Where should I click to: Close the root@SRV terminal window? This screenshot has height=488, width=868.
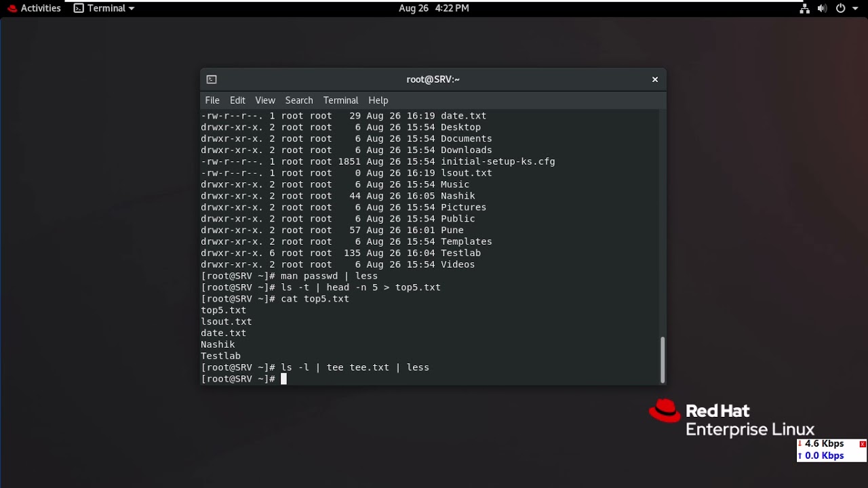coord(655,79)
